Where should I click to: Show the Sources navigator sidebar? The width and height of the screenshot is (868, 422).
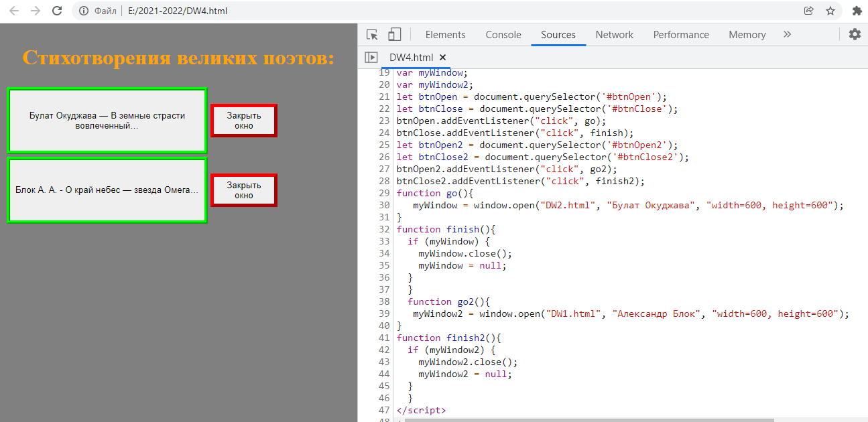[x=371, y=58]
